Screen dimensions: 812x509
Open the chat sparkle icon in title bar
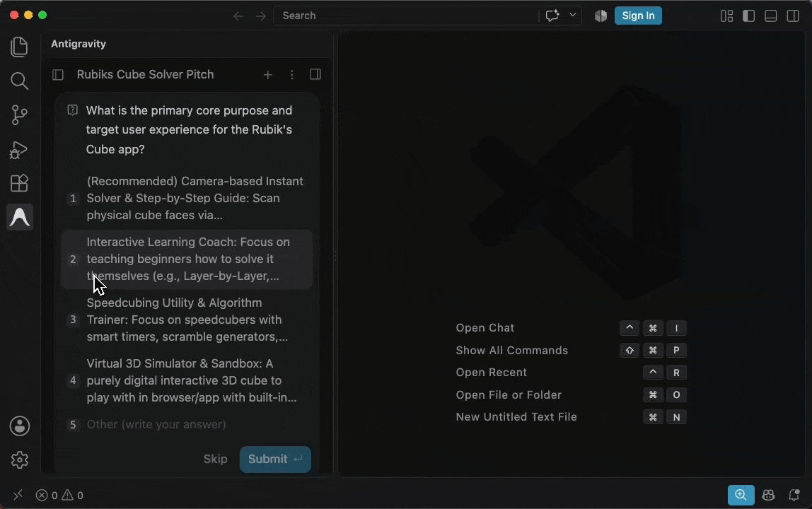552,16
